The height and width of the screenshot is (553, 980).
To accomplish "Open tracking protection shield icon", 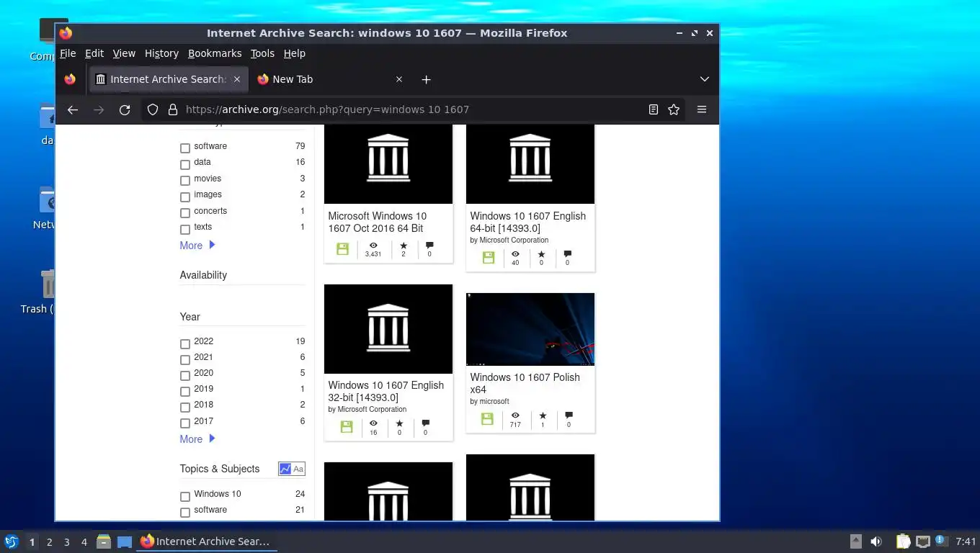I will coord(153,109).
